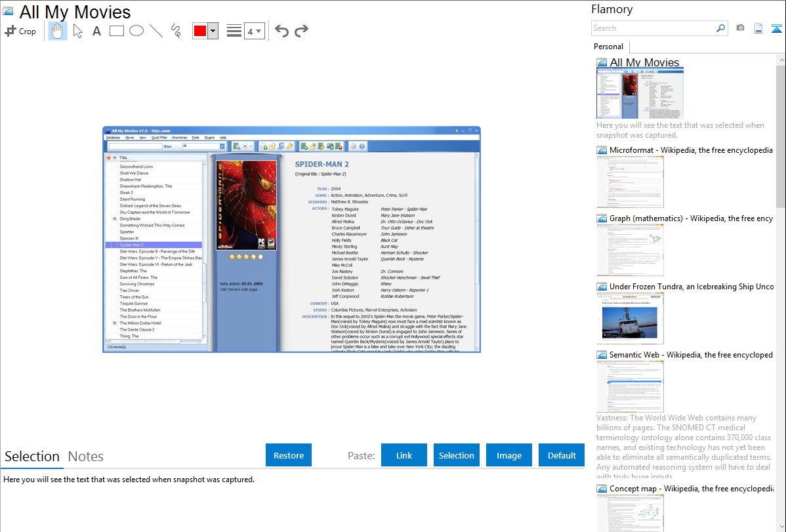
Task: Redo the last undone annotation
Action: [301, 31]
